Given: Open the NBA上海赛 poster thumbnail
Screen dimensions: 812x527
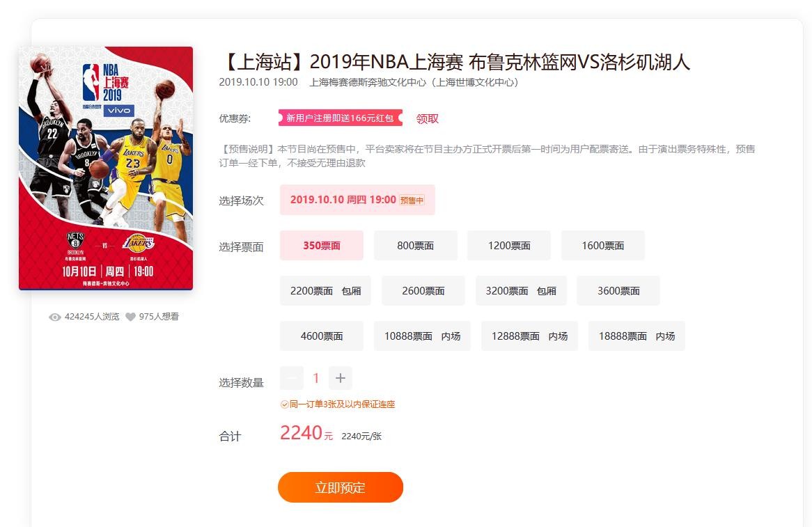Looking at the screenshot, I should [x=106, y=168].
